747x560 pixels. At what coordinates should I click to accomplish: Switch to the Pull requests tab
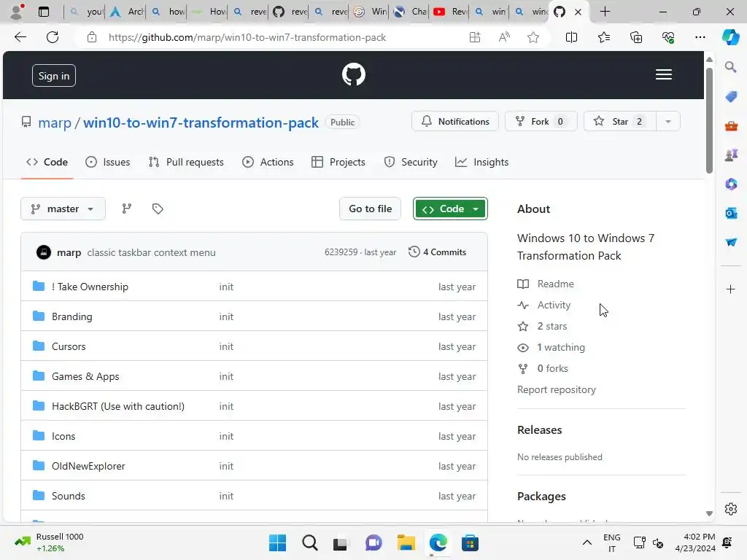(x=186, y=162)
